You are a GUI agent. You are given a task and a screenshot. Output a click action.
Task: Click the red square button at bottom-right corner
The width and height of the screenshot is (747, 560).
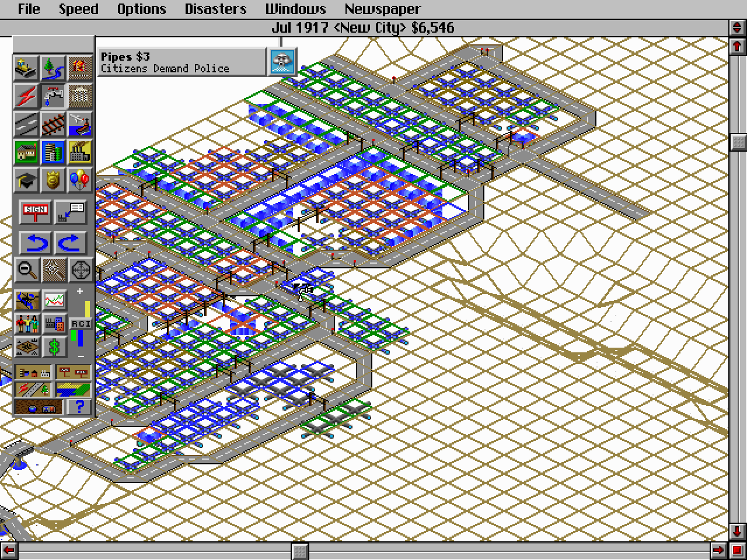737,550
